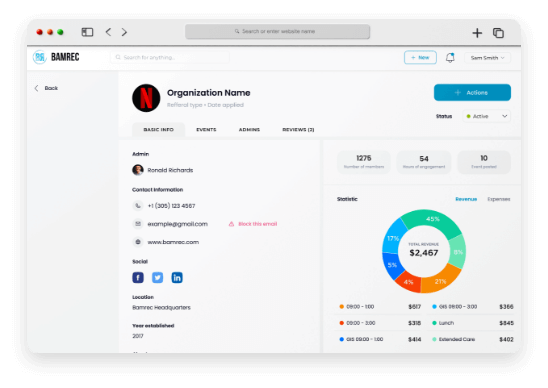Click the 5% dark blue donut segment

[392, 265]
